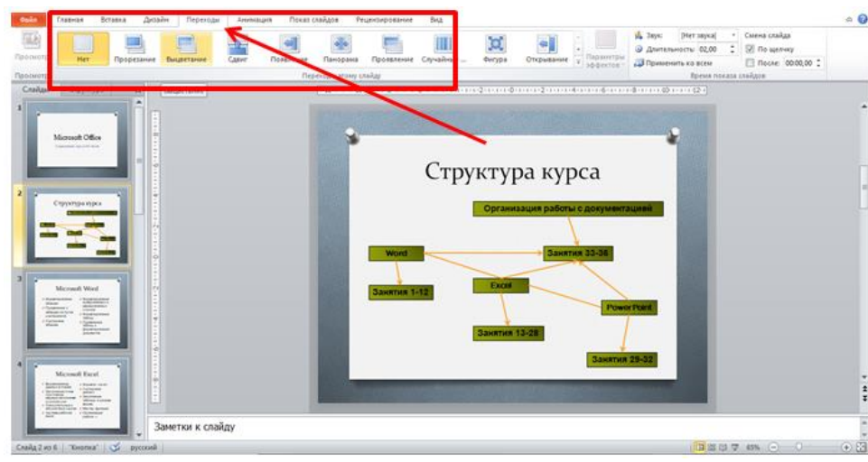Apply the 'Открывание' transition

[547, 49]
